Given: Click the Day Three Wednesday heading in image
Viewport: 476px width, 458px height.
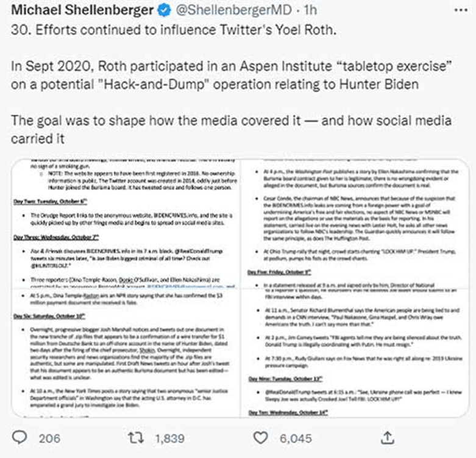Looking at the screenshot, I should [56, 237].
